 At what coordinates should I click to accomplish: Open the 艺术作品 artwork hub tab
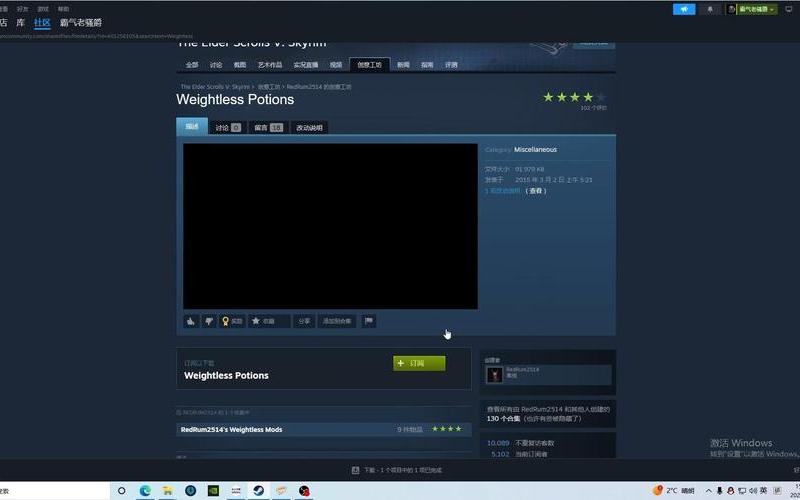point(270,65)
